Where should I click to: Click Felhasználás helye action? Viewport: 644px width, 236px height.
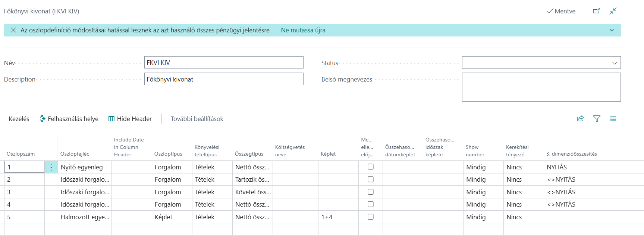coord(69,119)
